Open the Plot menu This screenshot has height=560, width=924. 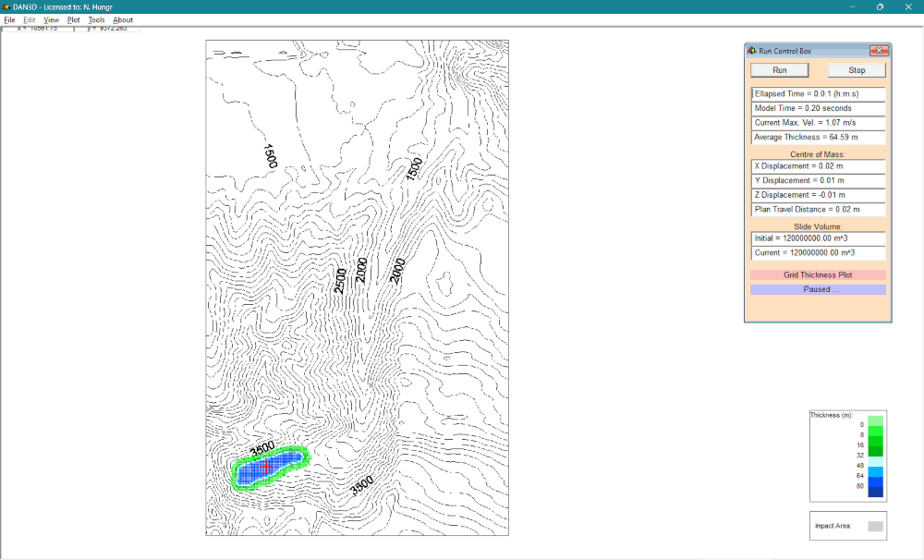[x=74, y=19]
